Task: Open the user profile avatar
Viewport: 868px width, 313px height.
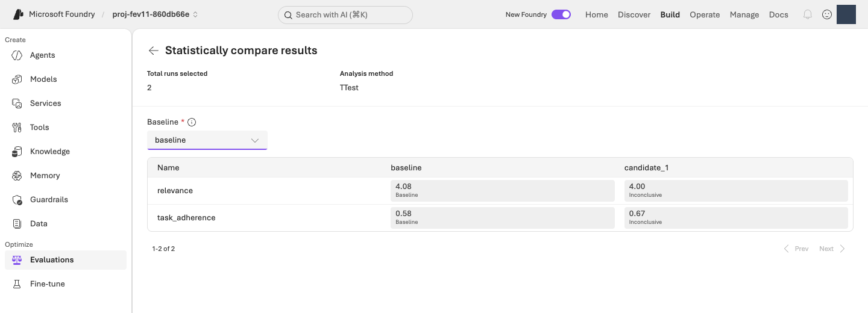Action: pyautogui.click(x=846, y=14)
